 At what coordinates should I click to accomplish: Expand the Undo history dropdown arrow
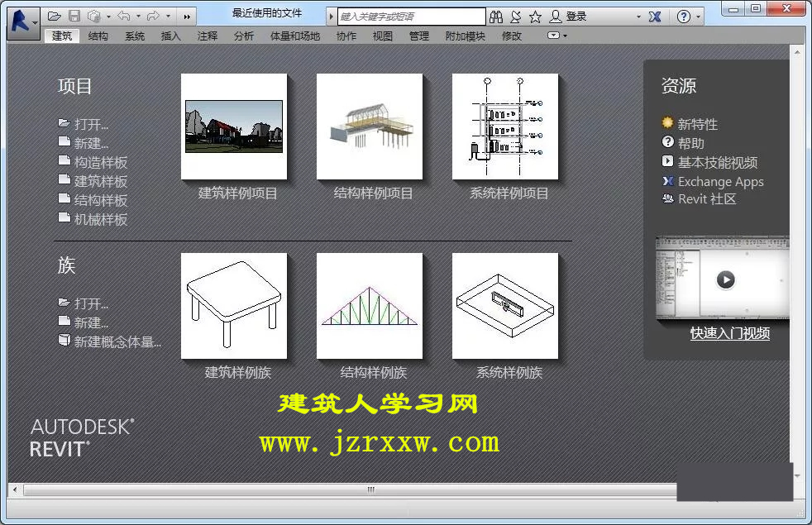click(138, 17)
